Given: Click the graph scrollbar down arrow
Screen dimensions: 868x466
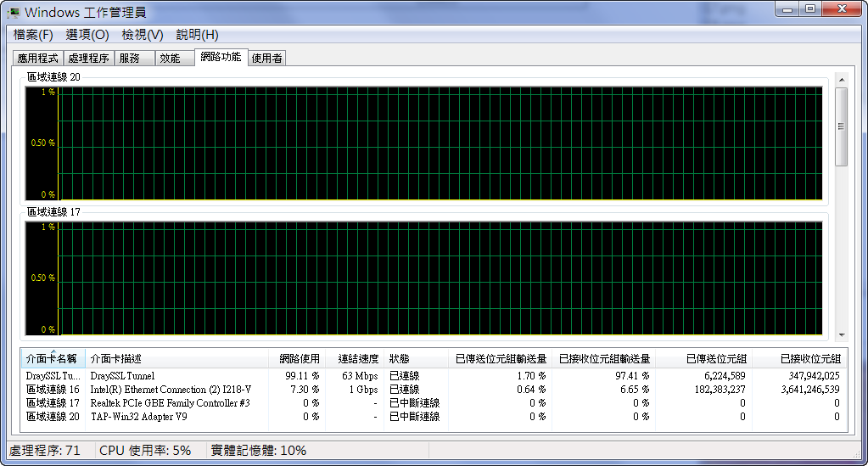Looking at the screenshot, I should (842, 334).
